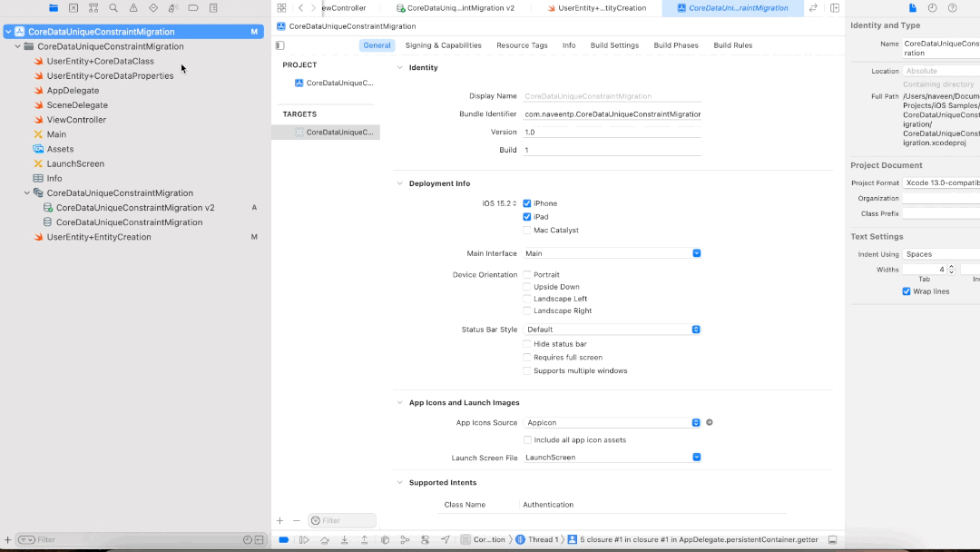Open the Quick Help inspector
Viewport: 980px width, 552px height.
click(x=952, y=8)
